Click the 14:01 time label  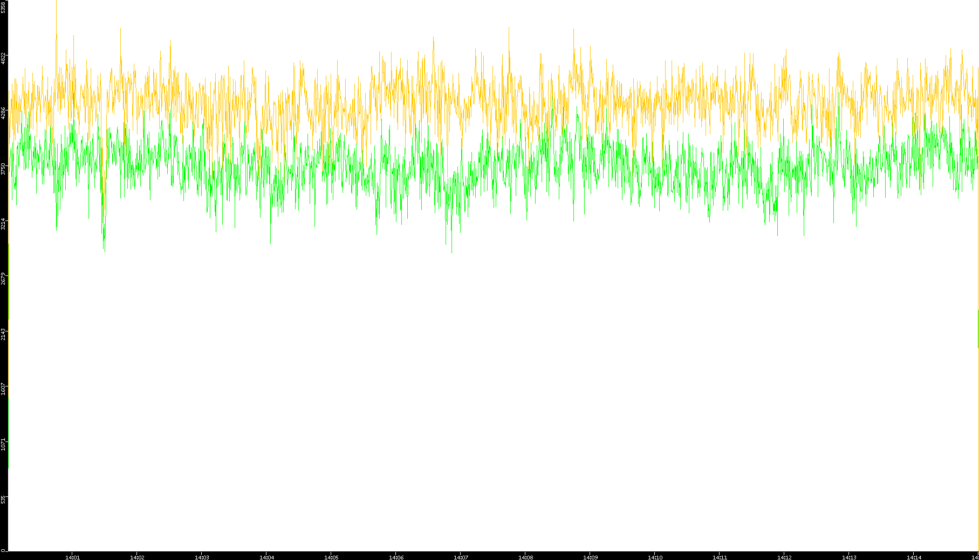click(72, 557)
